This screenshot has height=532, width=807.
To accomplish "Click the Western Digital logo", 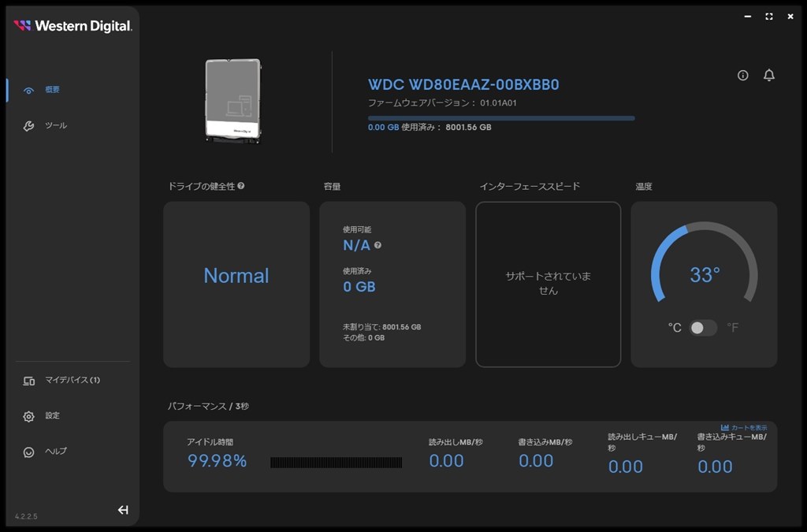I will [72, 25].
